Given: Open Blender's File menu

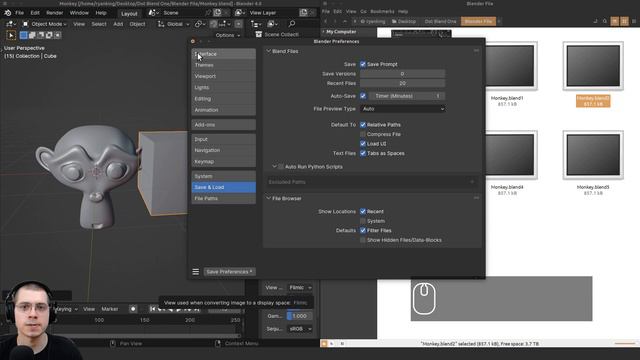Looking at the screenshot, I should (x=19, y=13).
